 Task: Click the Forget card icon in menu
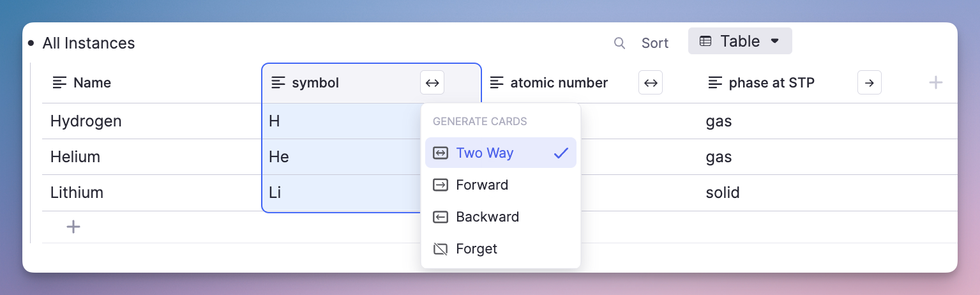point(441,249)
